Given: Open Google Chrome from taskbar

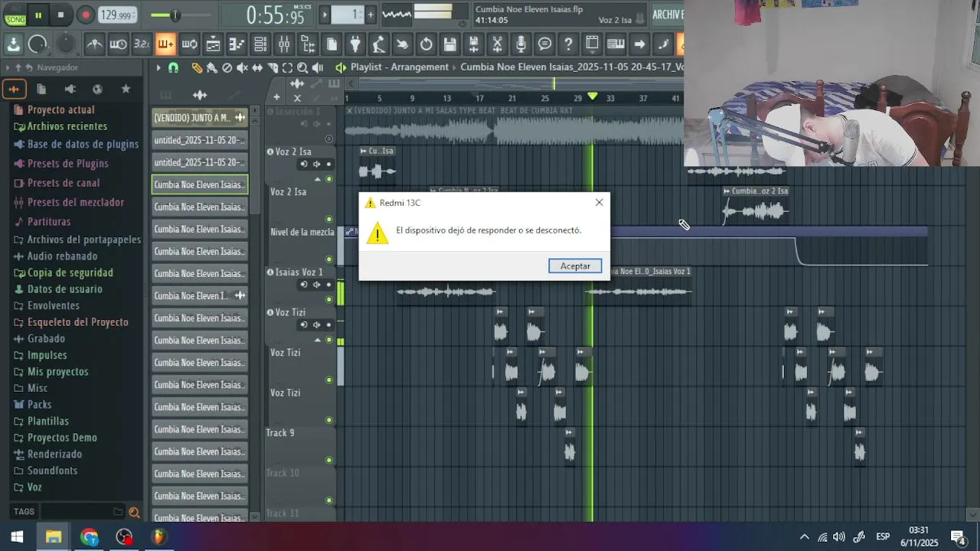Looking at the screenshot, I should (x=89, y=537).
